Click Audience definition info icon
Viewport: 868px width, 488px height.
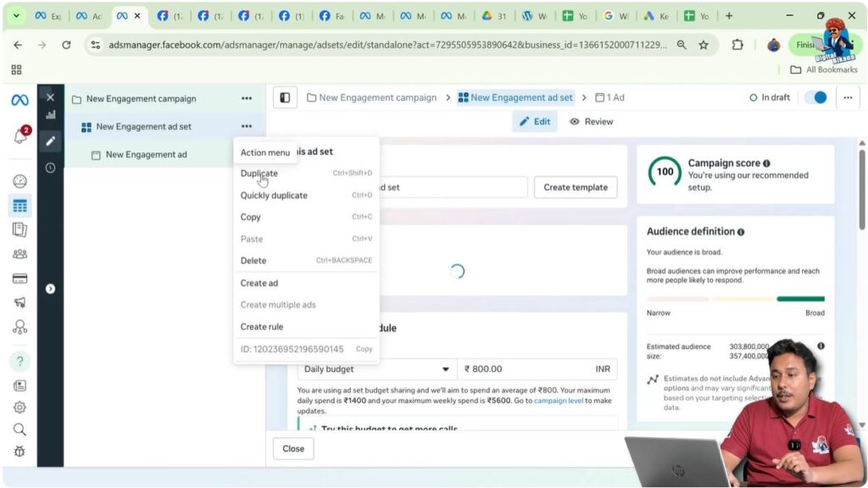pyautogui.click(x=741, y=232)
